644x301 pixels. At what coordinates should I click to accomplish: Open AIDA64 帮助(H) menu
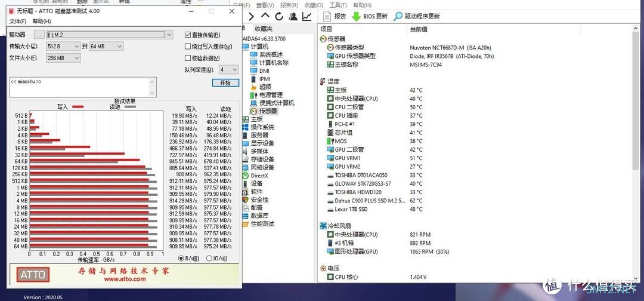coord(362,5)
